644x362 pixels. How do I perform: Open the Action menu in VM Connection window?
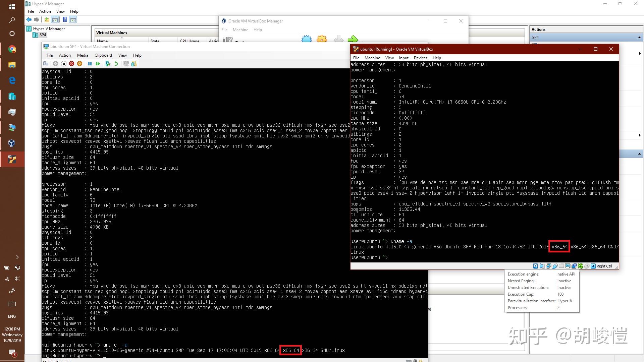click(65, 55)
